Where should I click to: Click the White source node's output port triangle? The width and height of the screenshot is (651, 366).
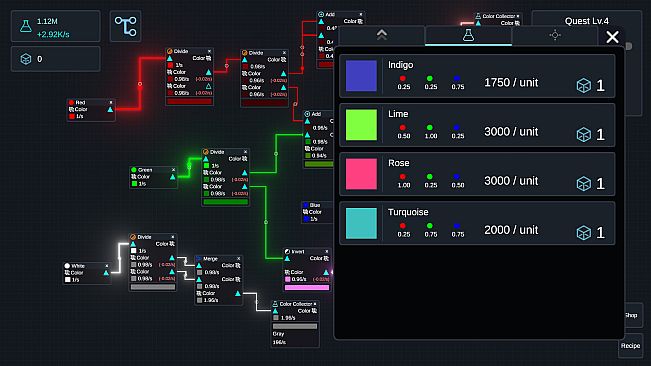click(106, 273)
